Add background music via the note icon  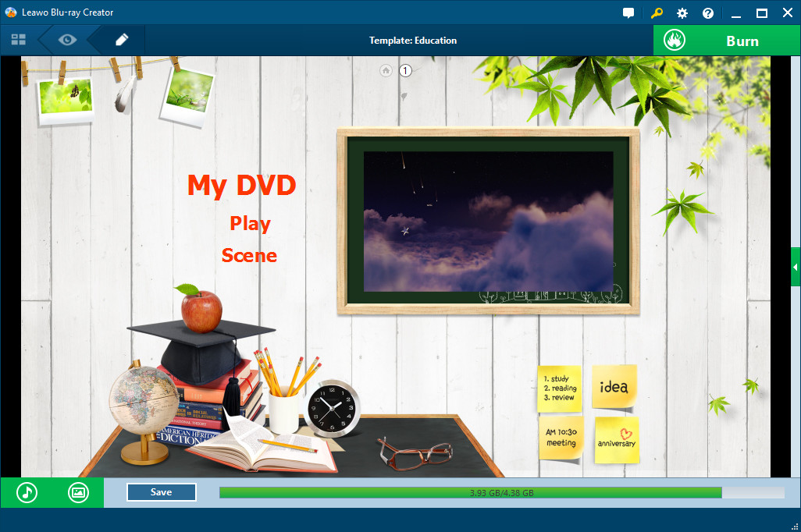[27, 492]
